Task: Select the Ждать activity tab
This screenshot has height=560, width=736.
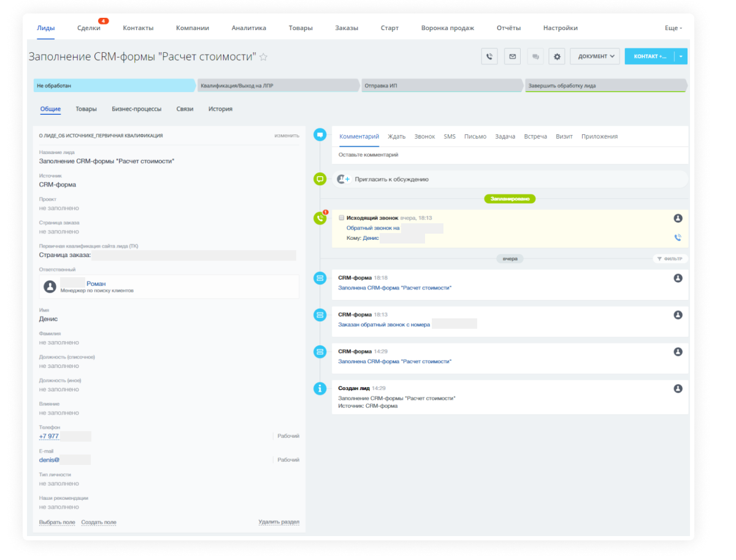Action: pos(397,137)
